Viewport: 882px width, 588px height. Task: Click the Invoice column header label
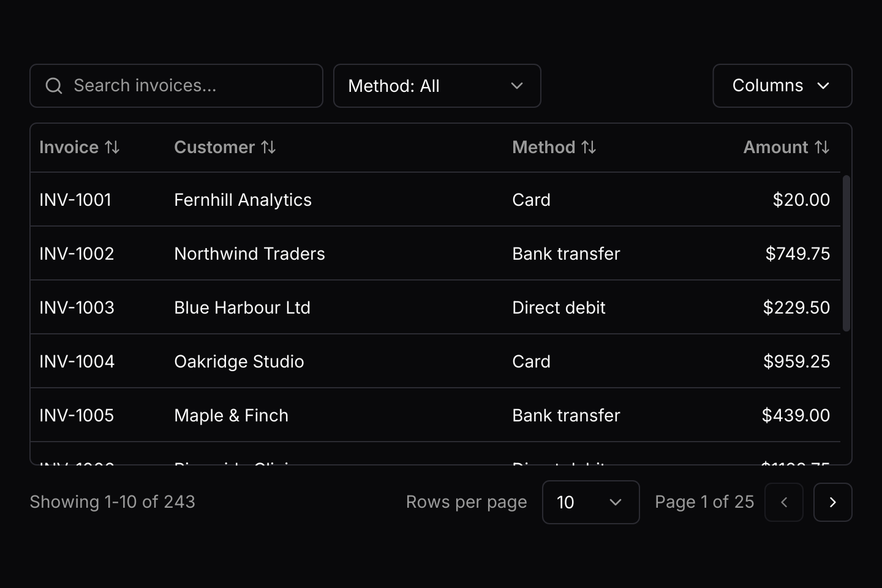(69, 148)
